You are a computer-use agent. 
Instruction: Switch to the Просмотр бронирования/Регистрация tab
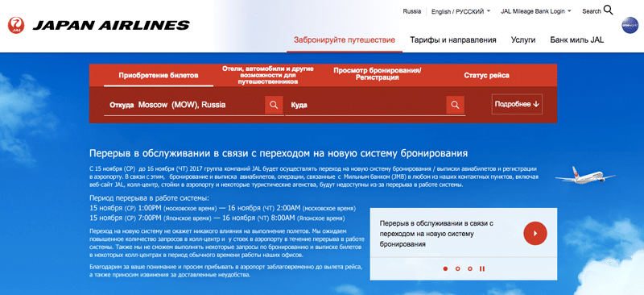(x=378, y=73)
